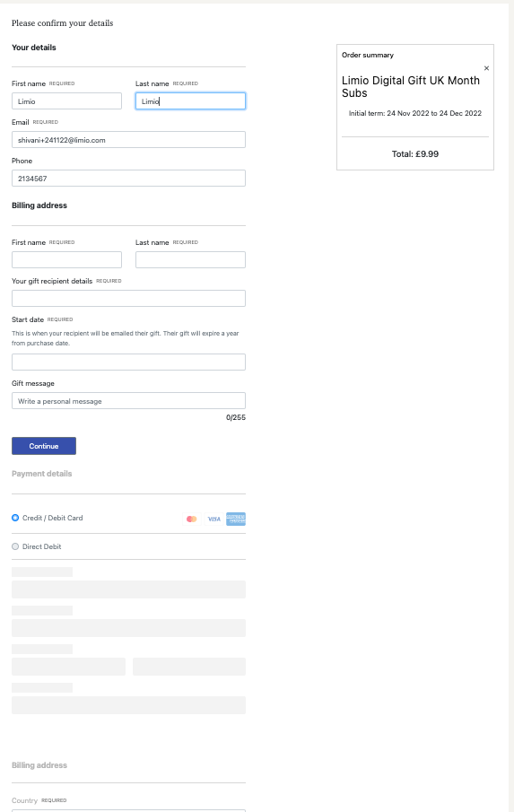Click the Limio Digital Gift UK Month Subs title

[x=411, y=87]
